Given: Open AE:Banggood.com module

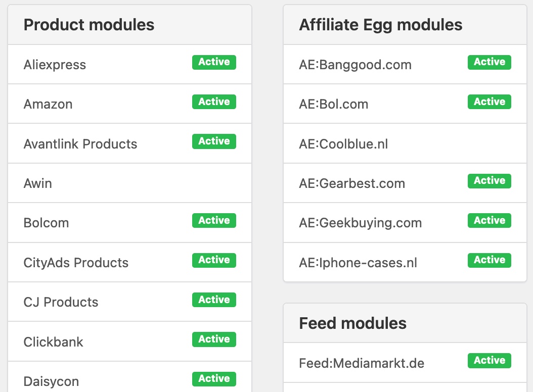Looking at the screenshot, I should click(355, 65).
